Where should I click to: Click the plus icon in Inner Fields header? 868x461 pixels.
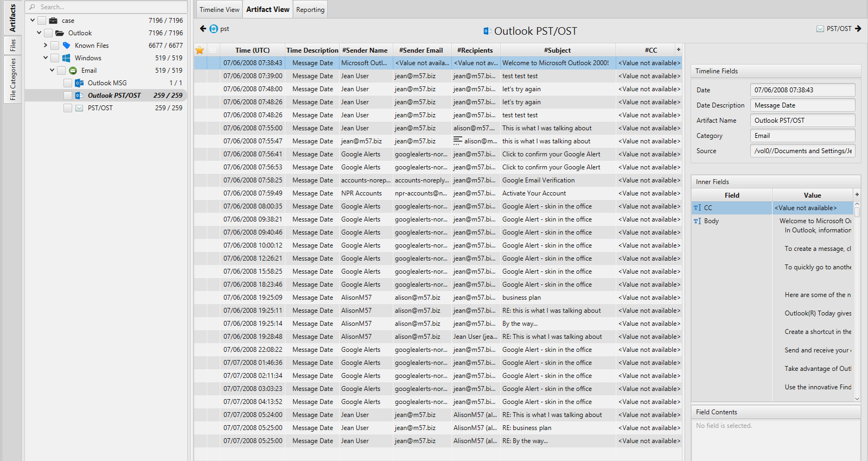tap(857, 195)
